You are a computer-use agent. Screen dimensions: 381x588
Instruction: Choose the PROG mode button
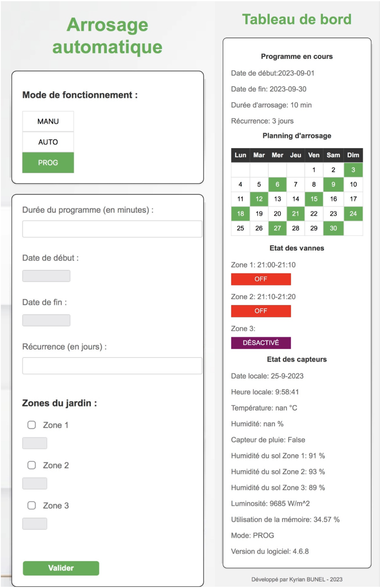(x=48, y=162)
